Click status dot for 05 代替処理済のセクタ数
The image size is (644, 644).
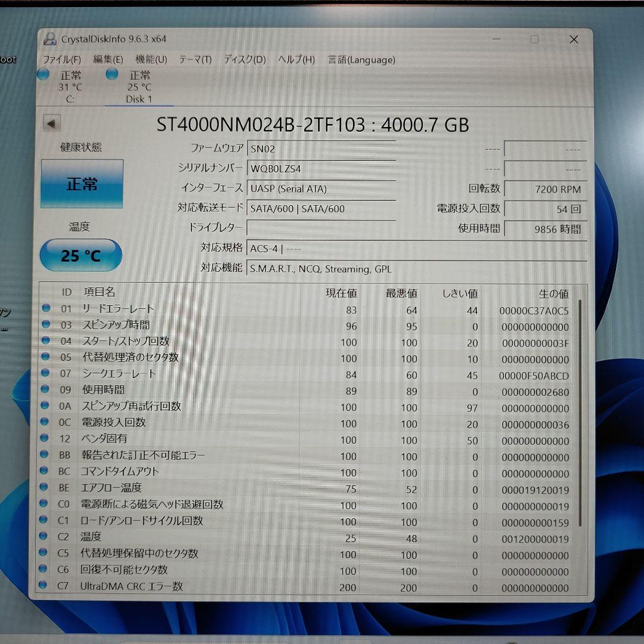click(45, 356)
